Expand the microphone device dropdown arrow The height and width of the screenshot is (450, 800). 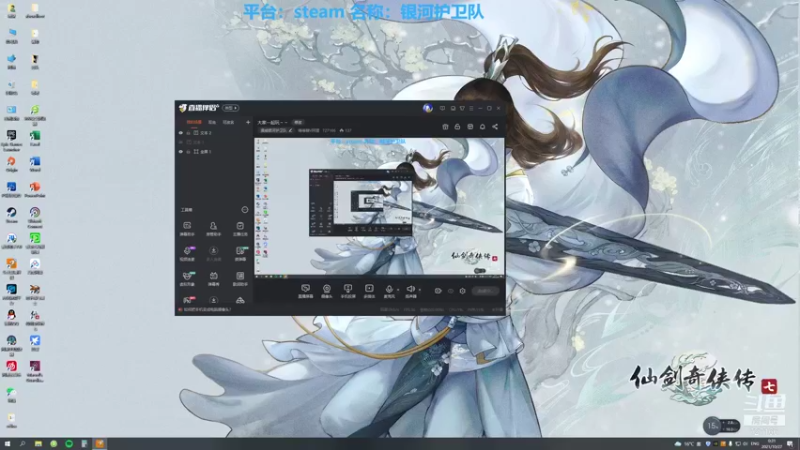(x=398, y=290)
